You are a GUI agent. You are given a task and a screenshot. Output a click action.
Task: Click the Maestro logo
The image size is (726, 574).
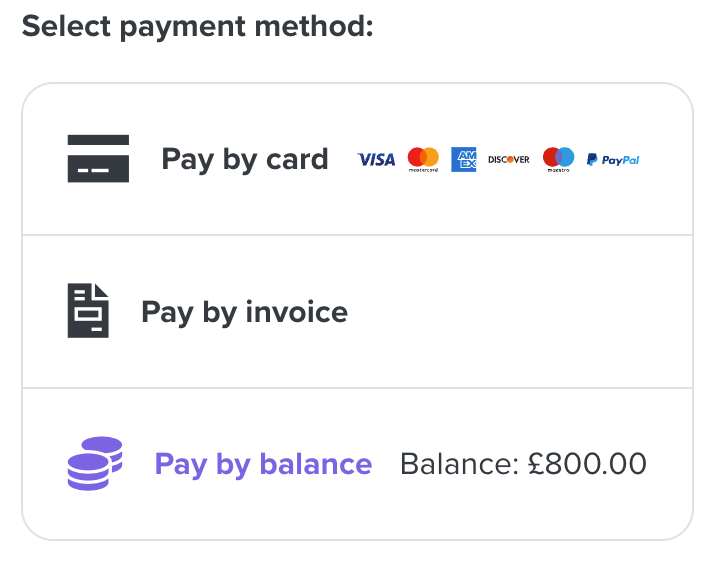point(558,159)
